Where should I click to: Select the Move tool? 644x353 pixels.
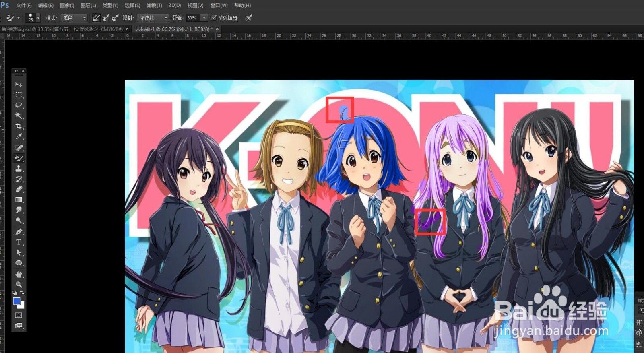pyautogui.click(x=19, y=84)
